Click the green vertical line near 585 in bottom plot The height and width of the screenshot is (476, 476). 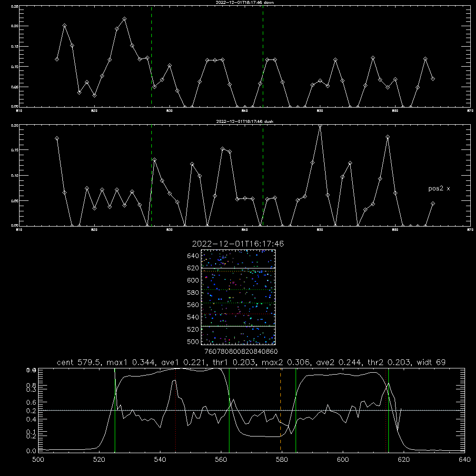tap(296, 410)
